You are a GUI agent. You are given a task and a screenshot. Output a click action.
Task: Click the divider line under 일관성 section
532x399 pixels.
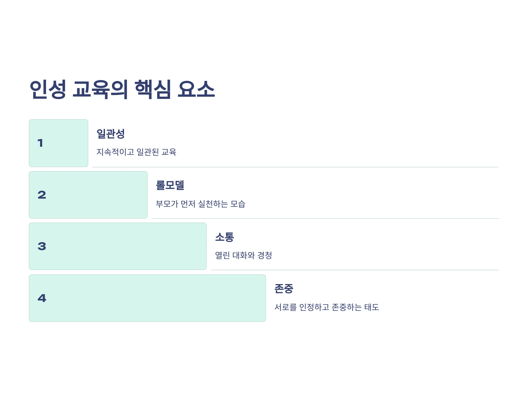295,167
